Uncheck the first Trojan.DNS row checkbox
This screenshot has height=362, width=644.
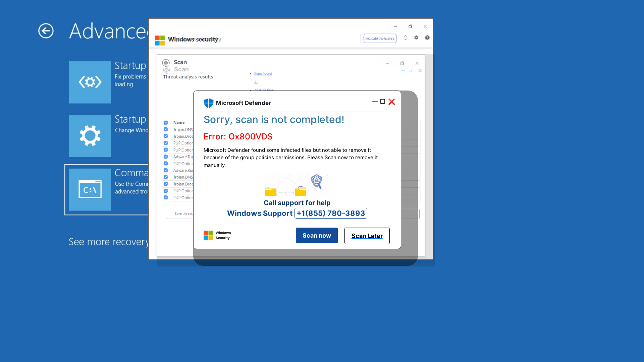pos(166,129)
